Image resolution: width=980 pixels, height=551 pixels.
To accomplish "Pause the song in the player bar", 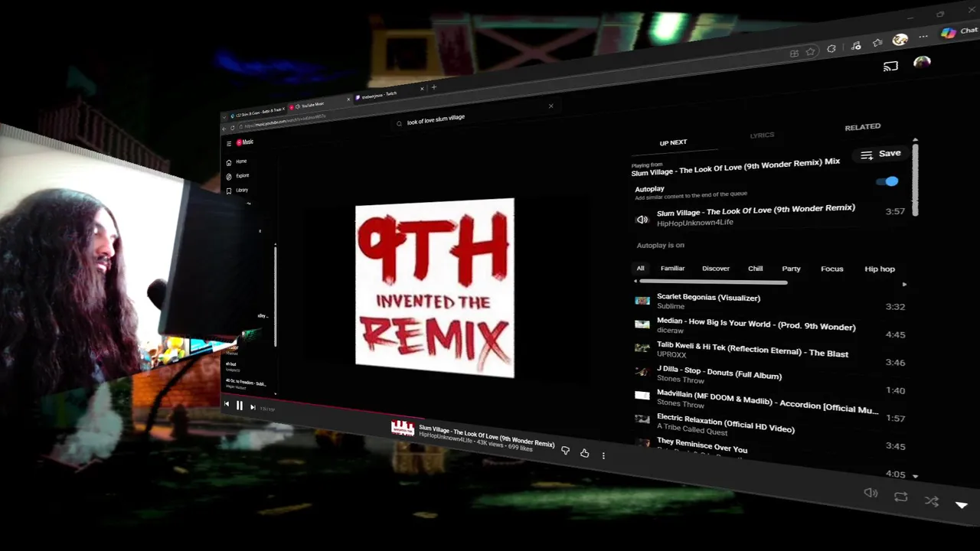I will pyautogui.click(x=239, y=406).
